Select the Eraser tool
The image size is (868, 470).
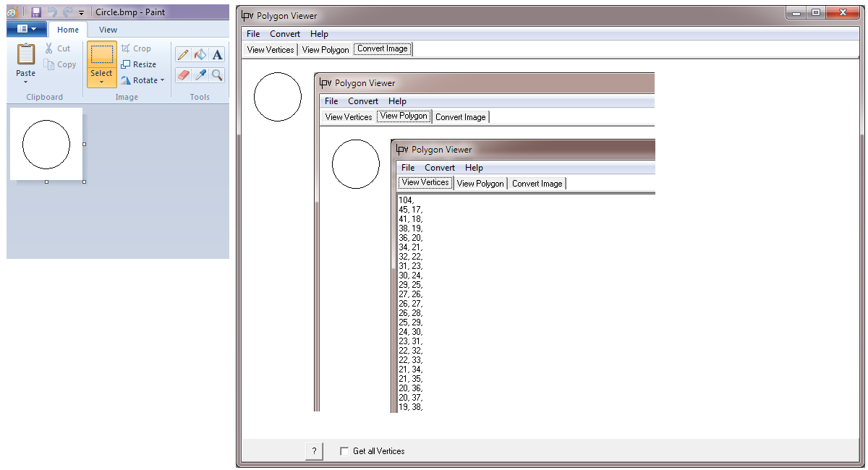183,74
